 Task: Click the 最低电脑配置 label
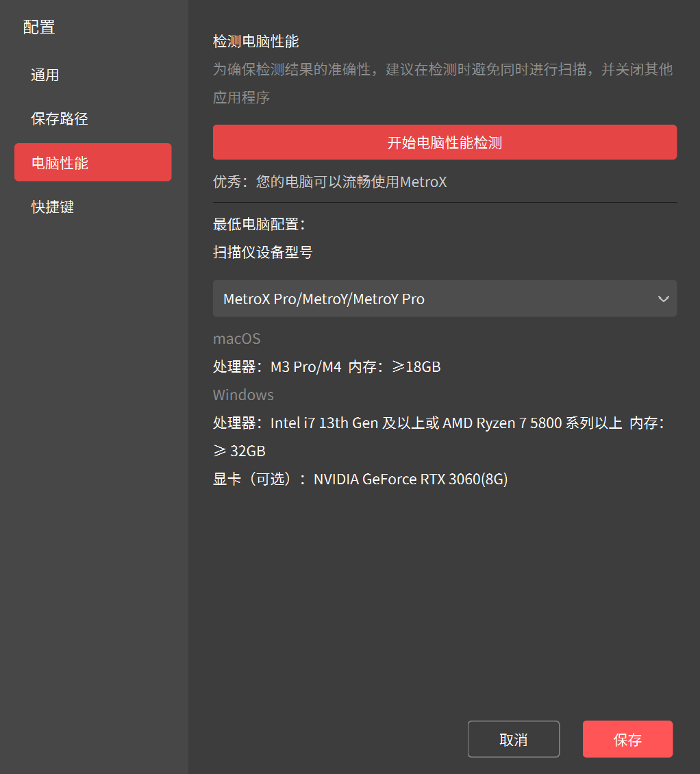[259, 224]
